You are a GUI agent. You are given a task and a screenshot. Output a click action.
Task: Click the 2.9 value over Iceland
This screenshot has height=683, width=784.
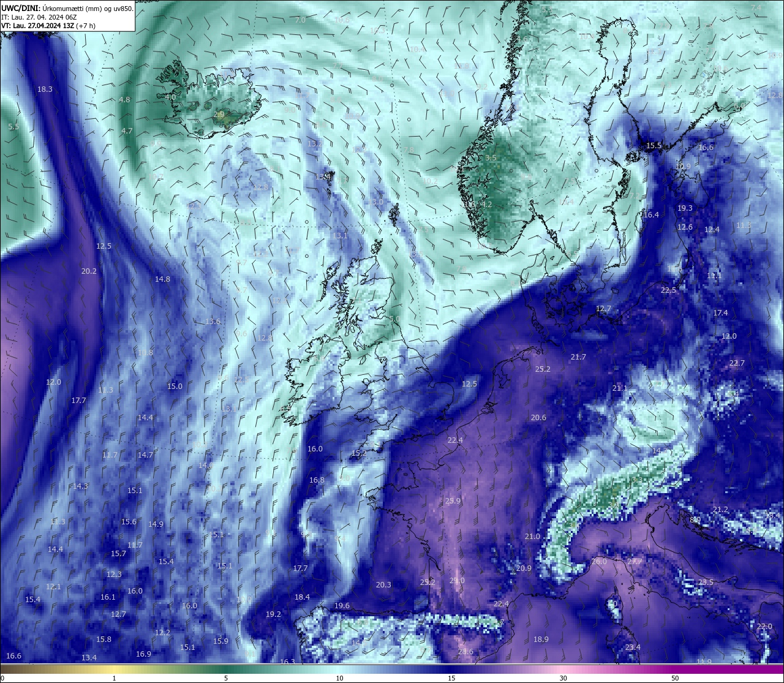pos(219,115)
